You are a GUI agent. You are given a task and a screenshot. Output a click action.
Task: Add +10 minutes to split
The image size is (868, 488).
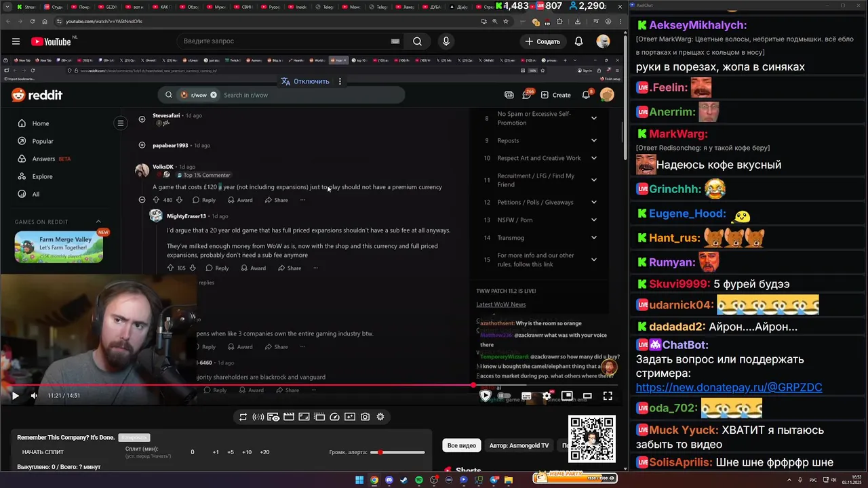[x=247, y=452]
